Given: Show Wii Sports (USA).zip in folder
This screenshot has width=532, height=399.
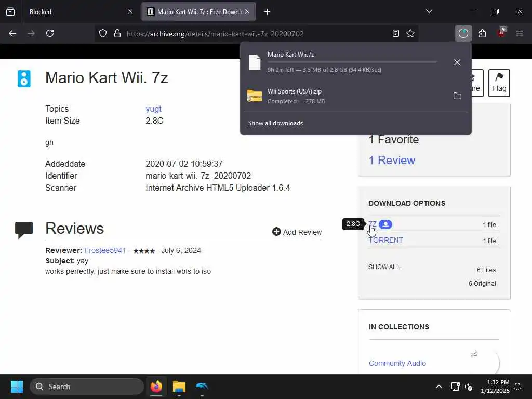Looking at the screenshot, I should [457, 96].
